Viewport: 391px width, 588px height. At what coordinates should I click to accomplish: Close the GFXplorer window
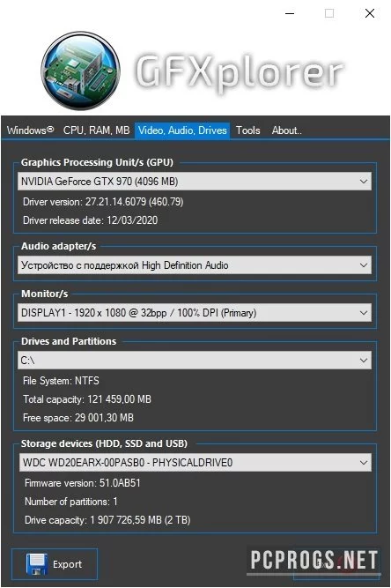coord(370,13)
